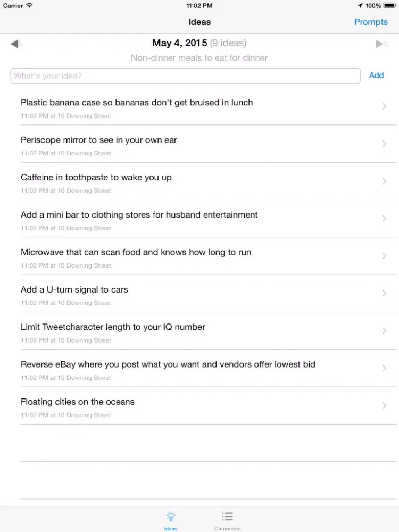Focus the "What's your idea?" field
This screenshot has height=532, width=399.
185,76
